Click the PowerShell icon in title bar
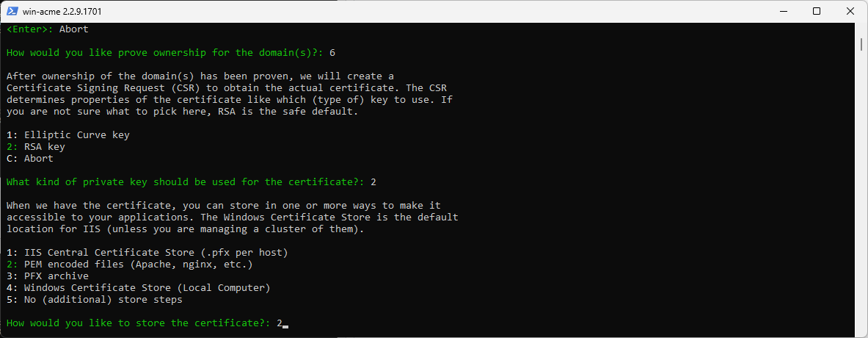The image size is (868, 338). (12, 11)
